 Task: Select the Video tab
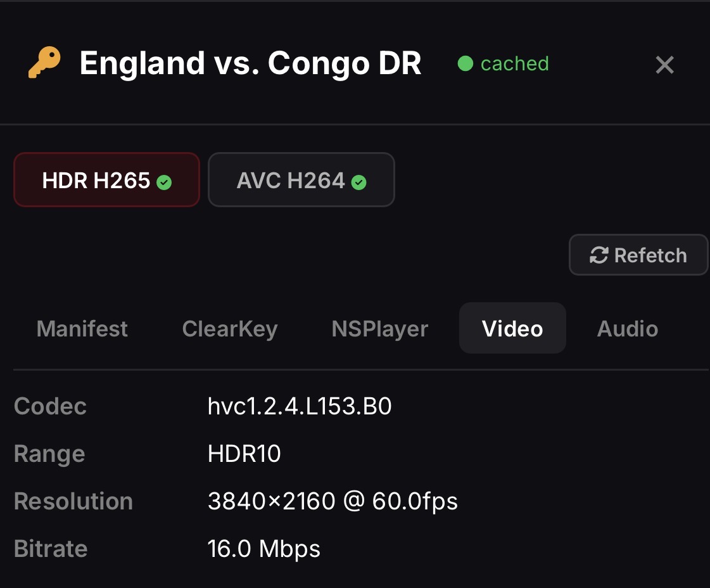pos(512,328)
